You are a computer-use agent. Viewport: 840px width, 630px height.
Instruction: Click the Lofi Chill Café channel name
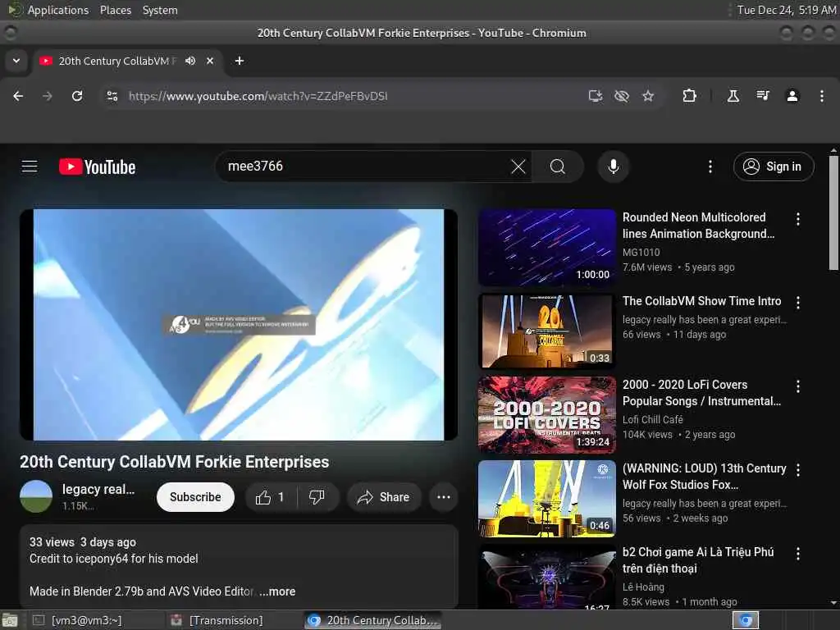coord(652,419)
